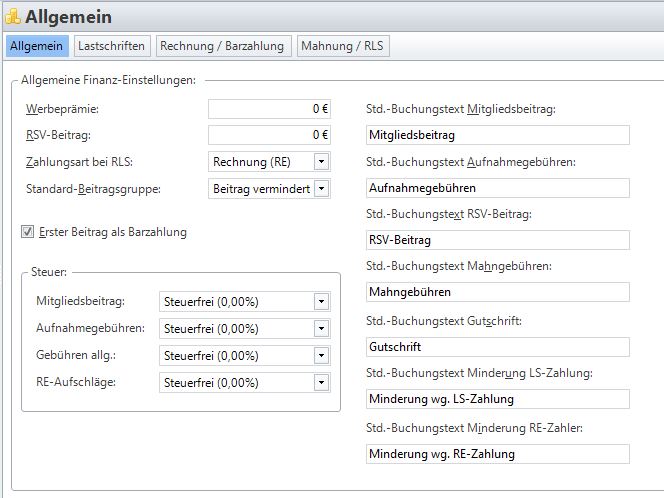Focus the Gutschrift booking text field
Viewport: 664px width, 498px height.
(x=497, y=346)
